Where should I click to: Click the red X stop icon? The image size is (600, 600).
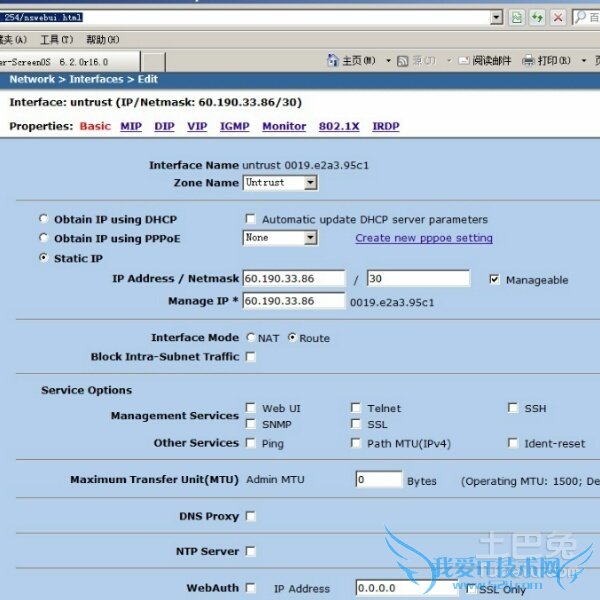(x=558, y=17)
